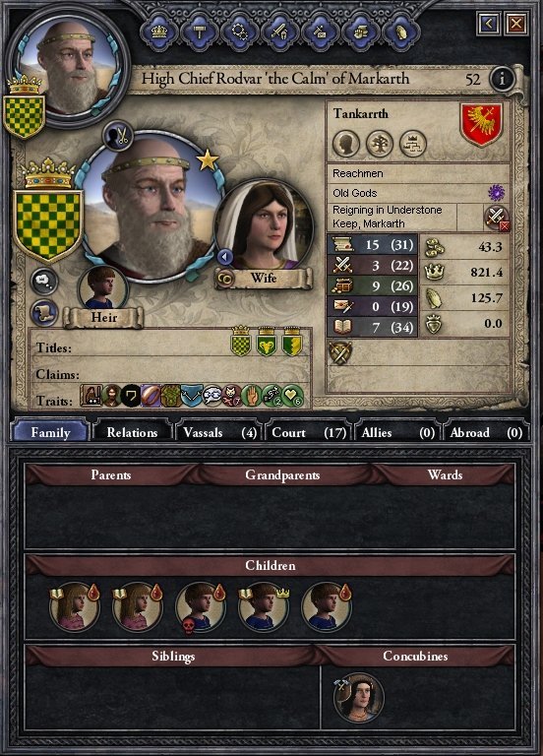This screenshot has width=543, height=756.
Task: Click the arrow beside the wife portrait
Action: coord(225,257)
